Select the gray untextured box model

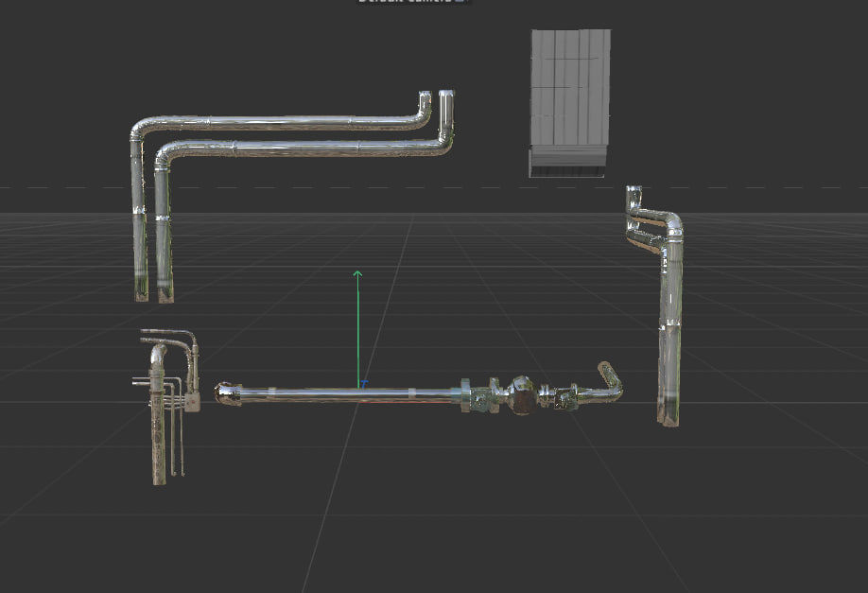(570, 103)
